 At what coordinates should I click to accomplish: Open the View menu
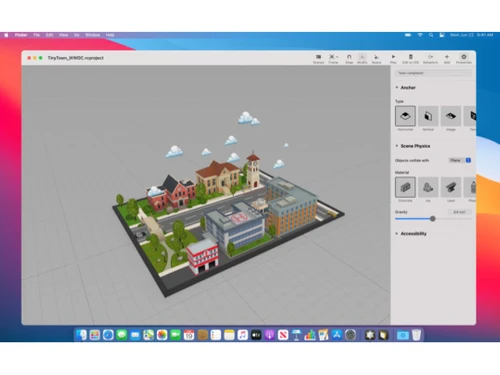pos(63,35)
